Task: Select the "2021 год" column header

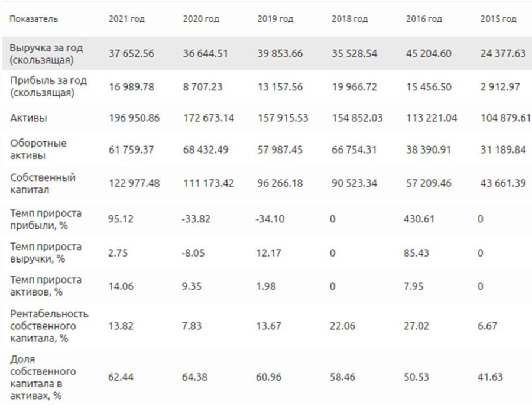Action: click(x=126, y=19)
